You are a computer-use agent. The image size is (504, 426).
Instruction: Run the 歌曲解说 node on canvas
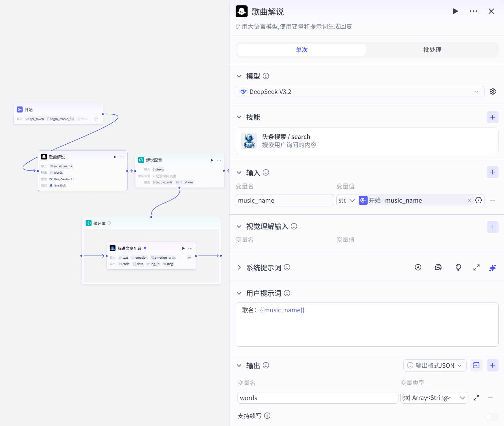[x=115, y=157]
